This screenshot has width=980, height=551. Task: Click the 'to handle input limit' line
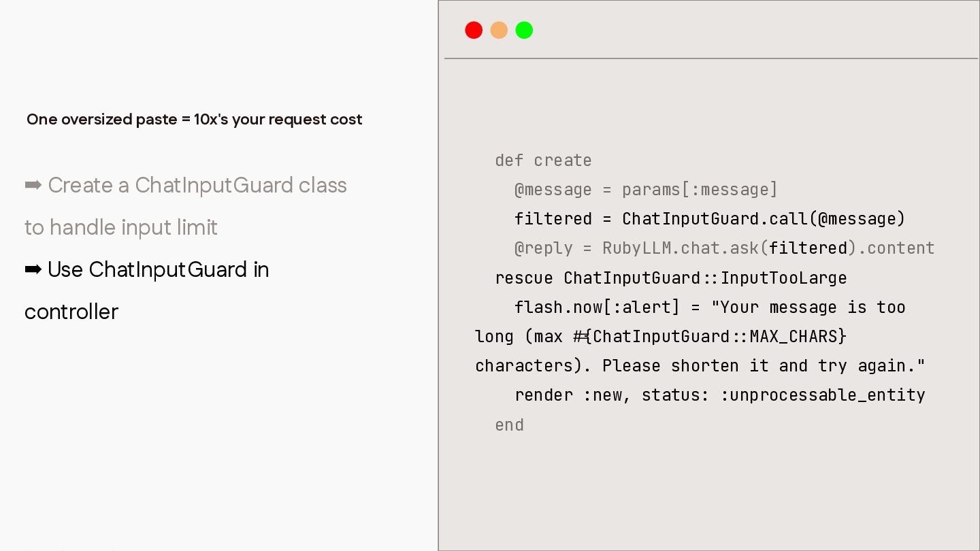pyautogui.click(x=121, y=227)
